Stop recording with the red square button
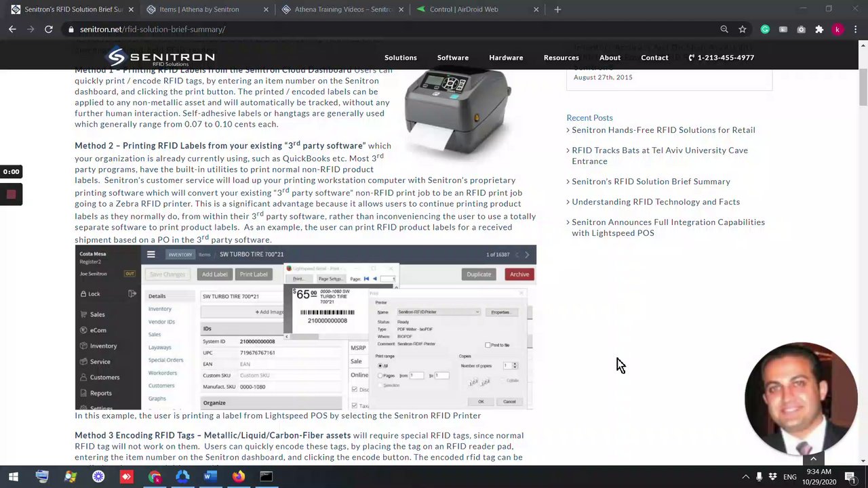The width and height of the screenshot is (868, 488). click(11, 195)
